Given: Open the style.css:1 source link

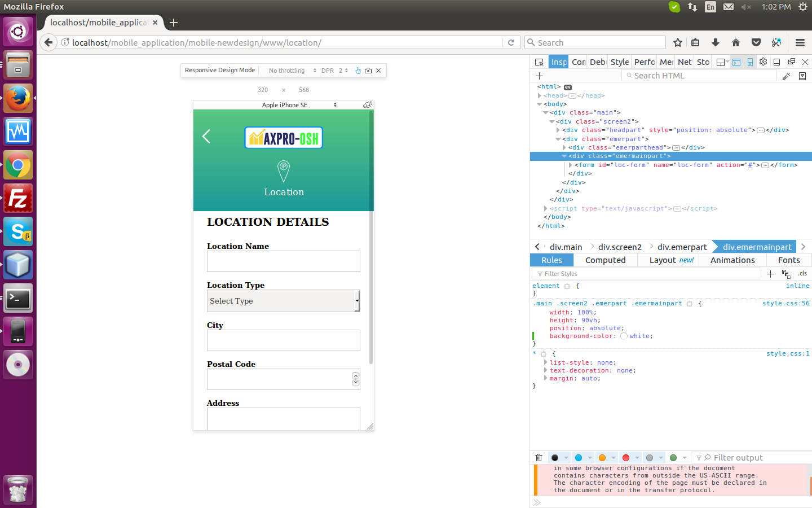Looking at the screenshot, I should tap(788, 354).
